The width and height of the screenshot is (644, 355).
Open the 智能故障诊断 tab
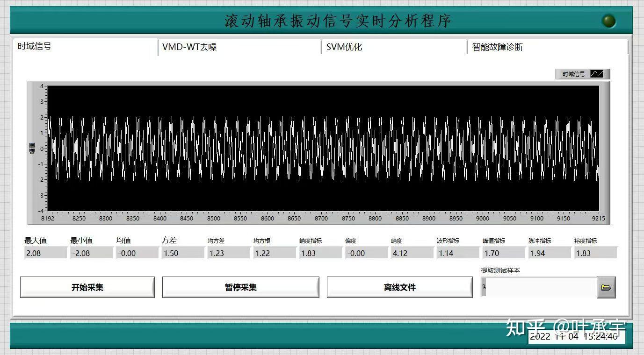[x=498, y=47]
